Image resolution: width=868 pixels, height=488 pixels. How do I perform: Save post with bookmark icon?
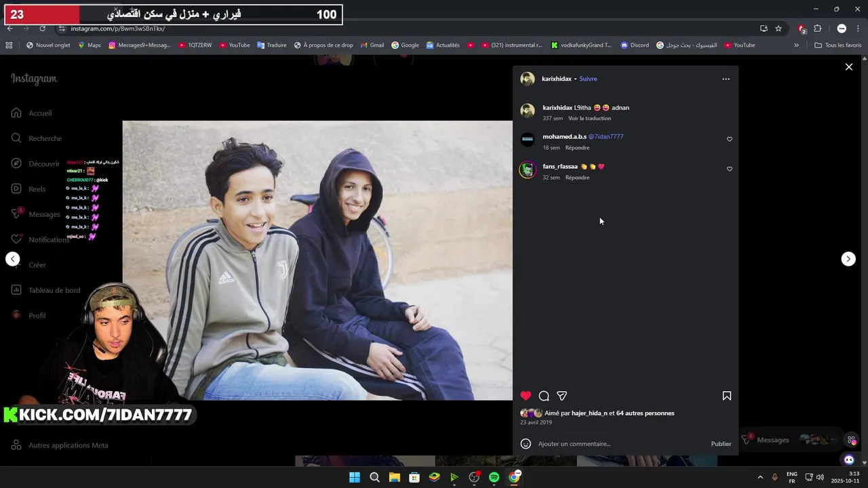[726, 396]
